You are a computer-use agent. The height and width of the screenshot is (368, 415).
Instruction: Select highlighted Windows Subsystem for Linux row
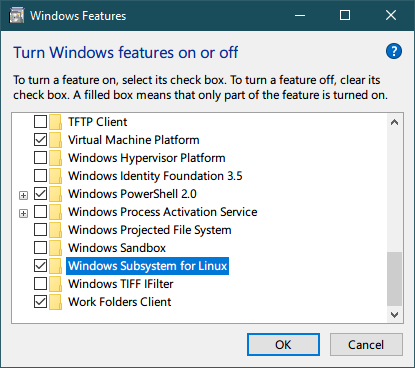147,266
